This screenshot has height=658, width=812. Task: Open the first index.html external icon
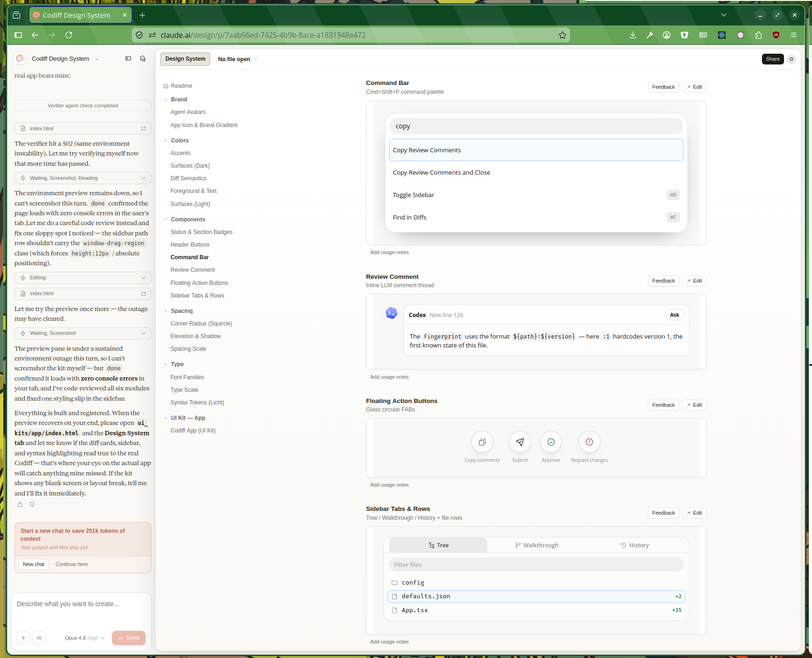tap(143, 128)
